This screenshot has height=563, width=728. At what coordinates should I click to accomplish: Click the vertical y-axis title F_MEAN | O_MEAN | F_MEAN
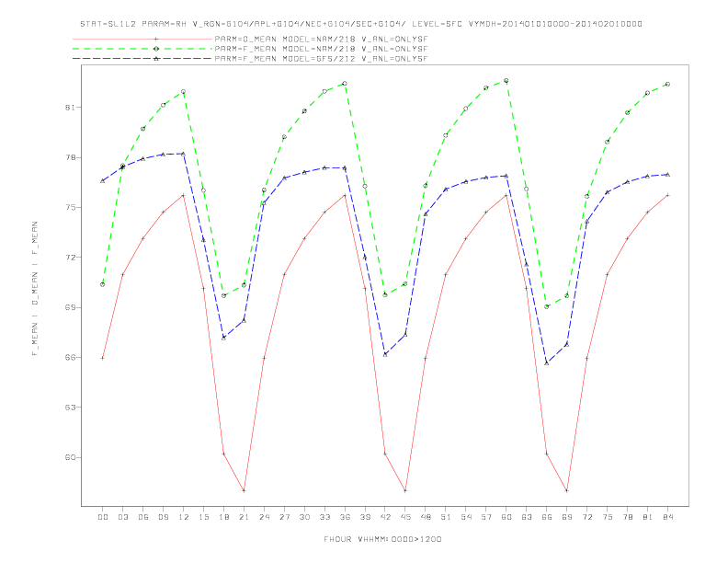[x=35, y=289]
